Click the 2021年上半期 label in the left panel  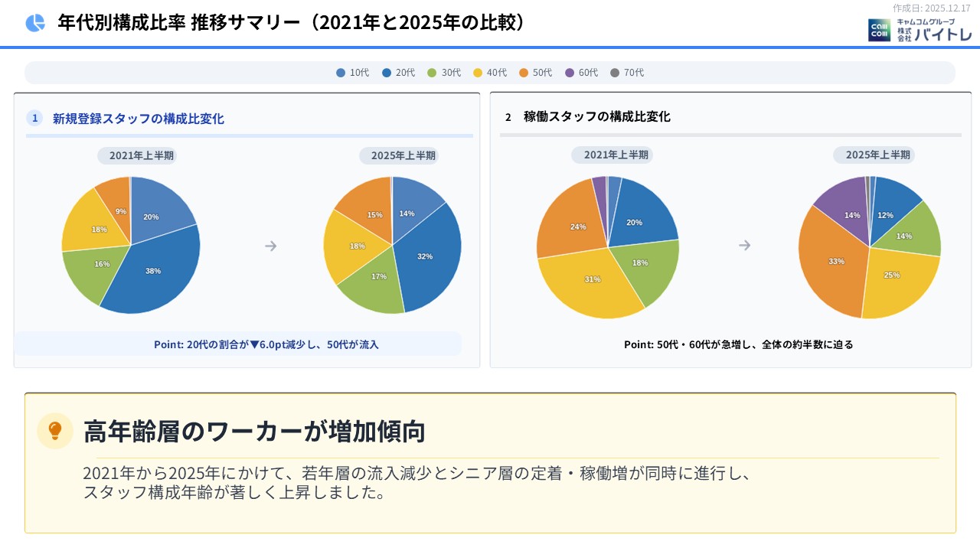pyautogui.click(x=142, y=155)
